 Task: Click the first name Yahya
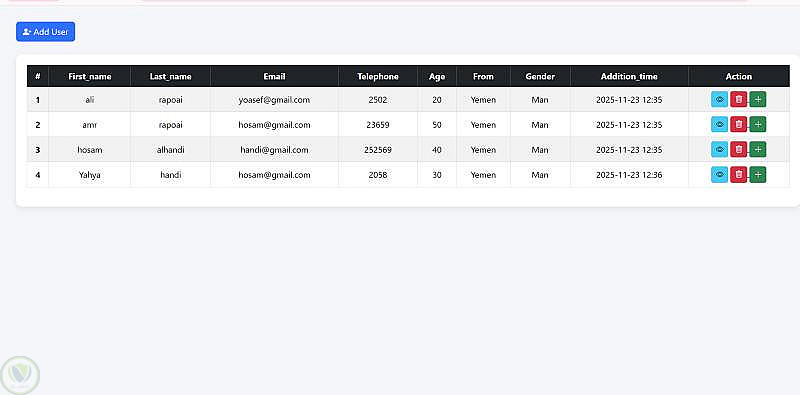(x=90, y=175)
